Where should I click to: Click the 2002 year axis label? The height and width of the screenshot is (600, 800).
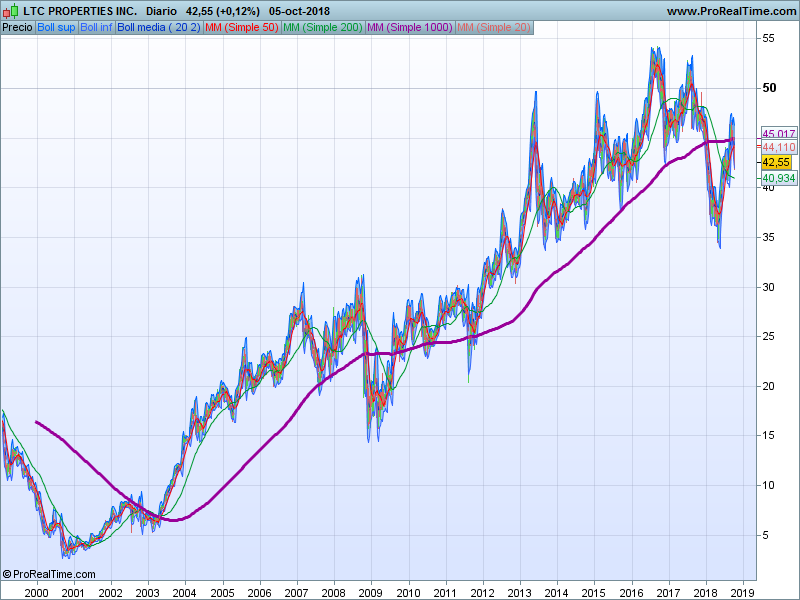tap(110, 593)
